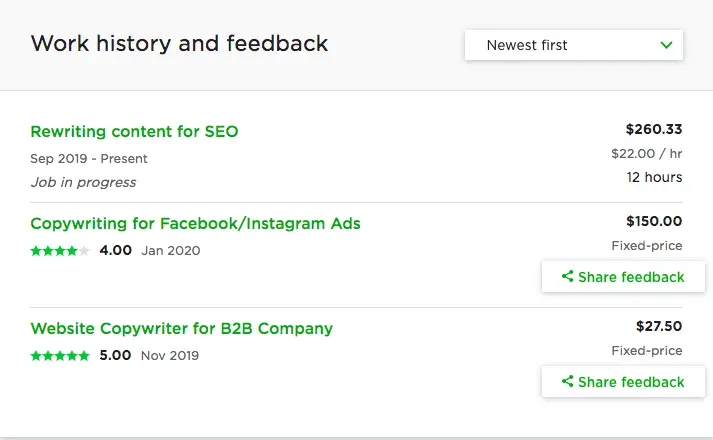Open Copywriting for Facebook/Instagram Ads job
This screenshot has width=713, height=440.
click(x=195, y=224)
